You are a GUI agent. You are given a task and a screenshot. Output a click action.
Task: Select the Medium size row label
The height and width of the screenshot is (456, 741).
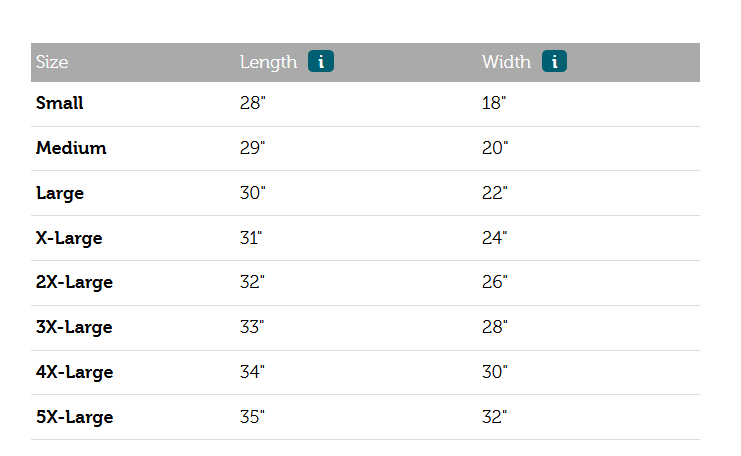click(71, 148)
